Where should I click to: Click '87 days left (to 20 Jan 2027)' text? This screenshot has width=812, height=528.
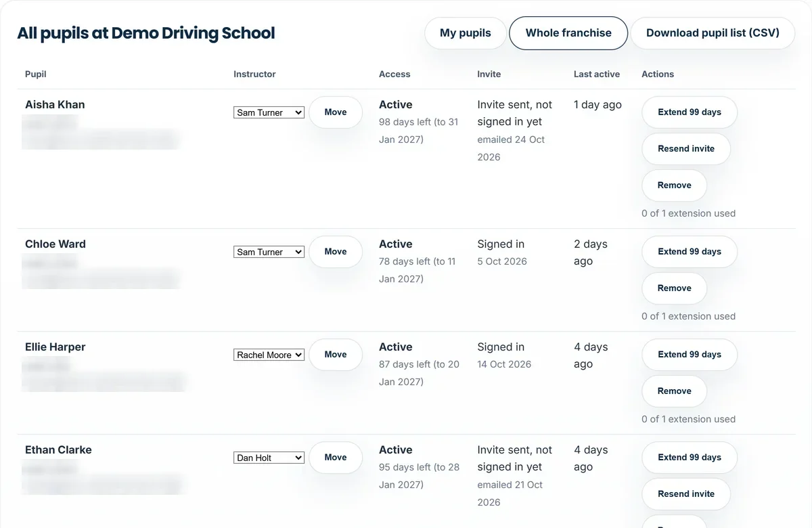(419, 373)
